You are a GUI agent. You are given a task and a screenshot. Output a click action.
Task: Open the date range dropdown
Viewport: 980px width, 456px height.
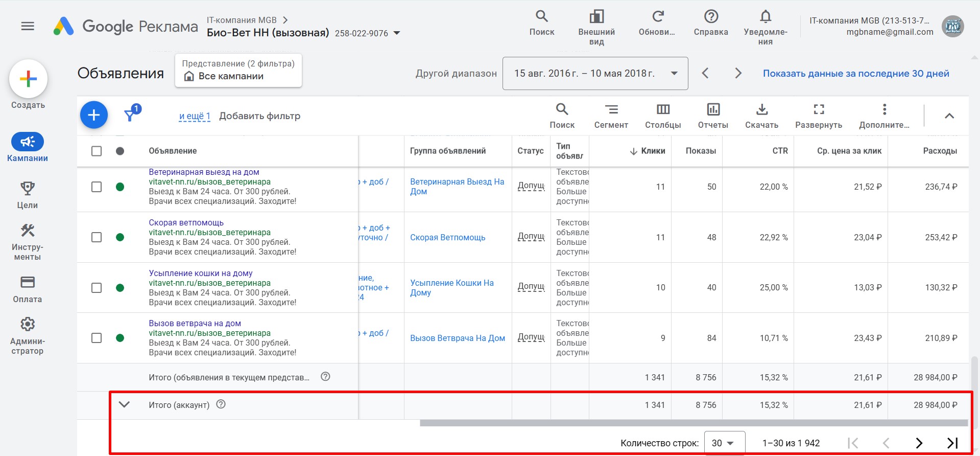point(595,74)
